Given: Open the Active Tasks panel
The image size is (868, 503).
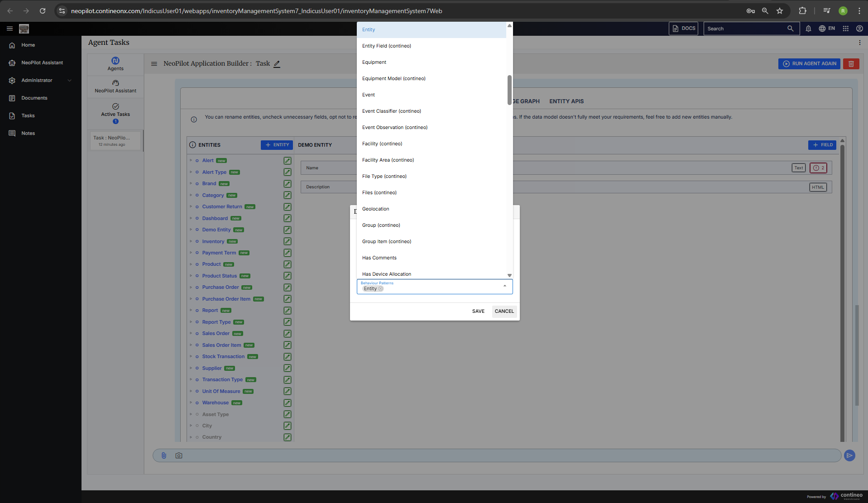Looking at the screenshot, I should point(115,113).
